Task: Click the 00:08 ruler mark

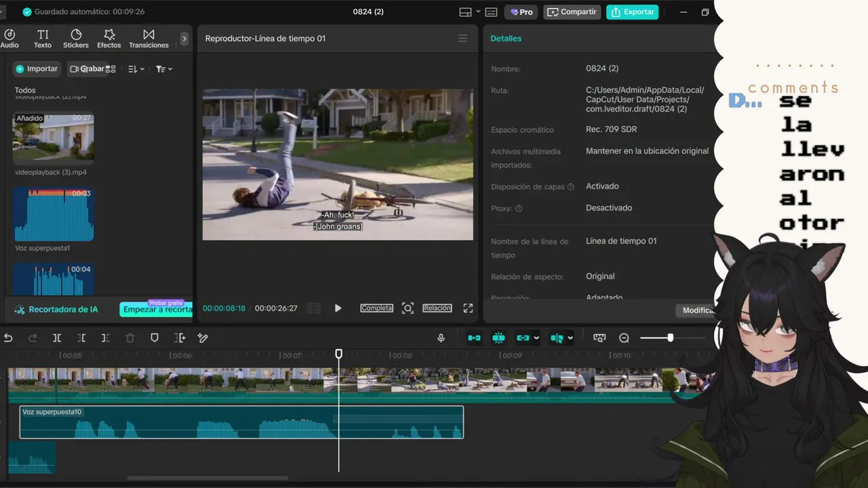Action: click(x=402, y=355)
